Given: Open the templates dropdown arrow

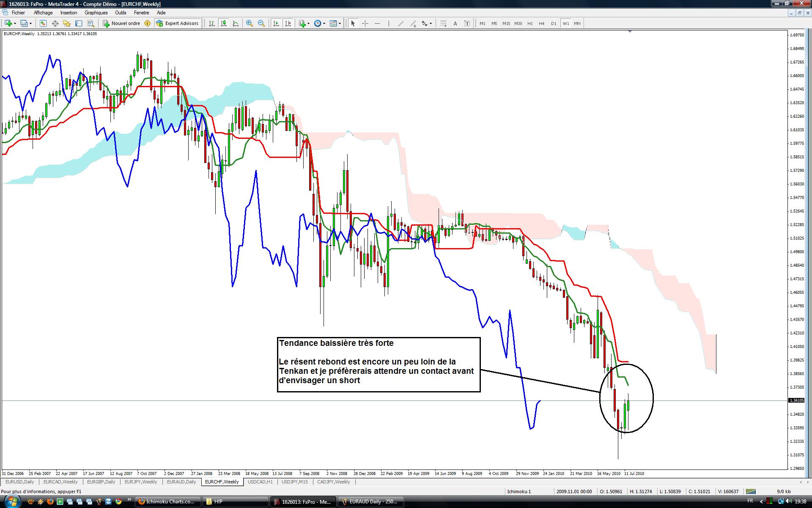Looking at the screenshot, I should pyautogui.click(x=340, y=24).
